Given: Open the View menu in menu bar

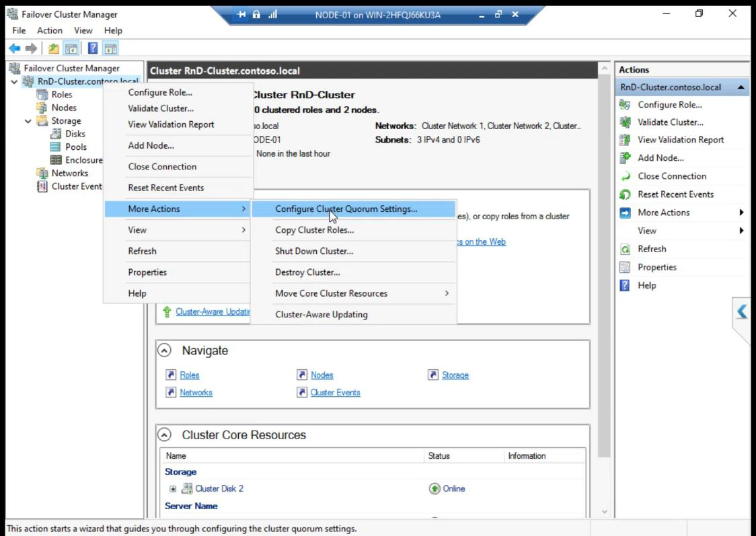Looking at the screenshot, I should pos(83,30).
